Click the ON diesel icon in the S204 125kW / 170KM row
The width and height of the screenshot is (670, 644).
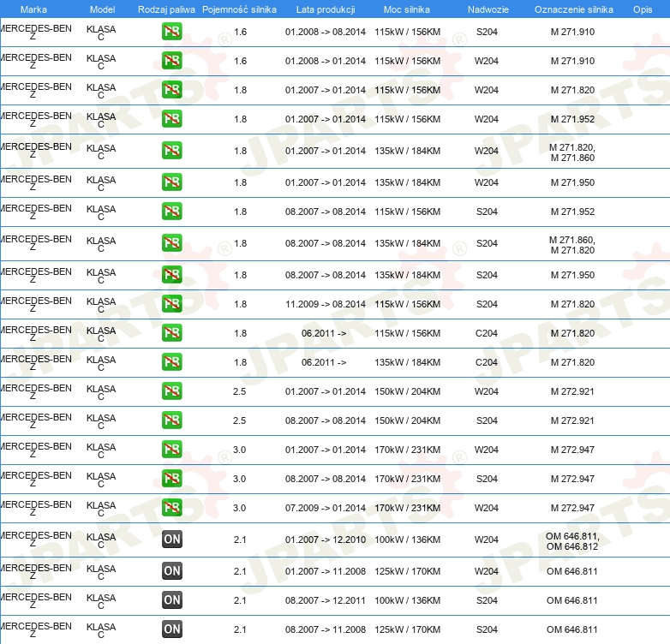[171, 629]
